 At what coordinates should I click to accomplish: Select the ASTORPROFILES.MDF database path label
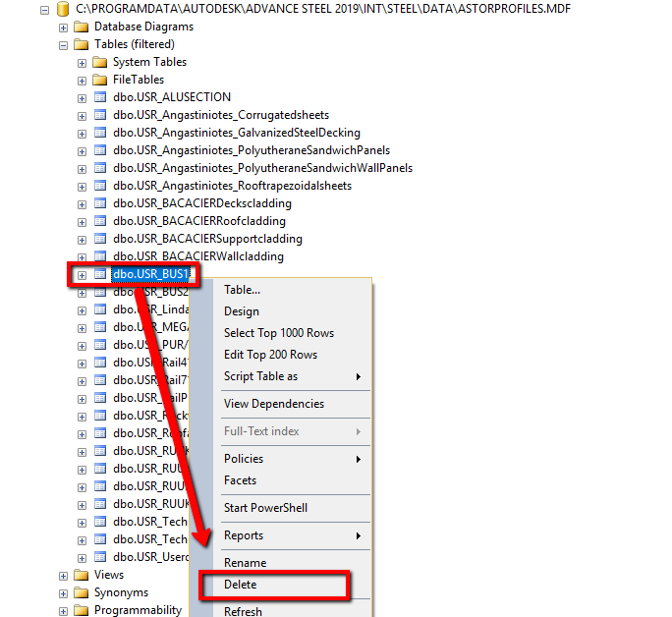click(323, 9)
